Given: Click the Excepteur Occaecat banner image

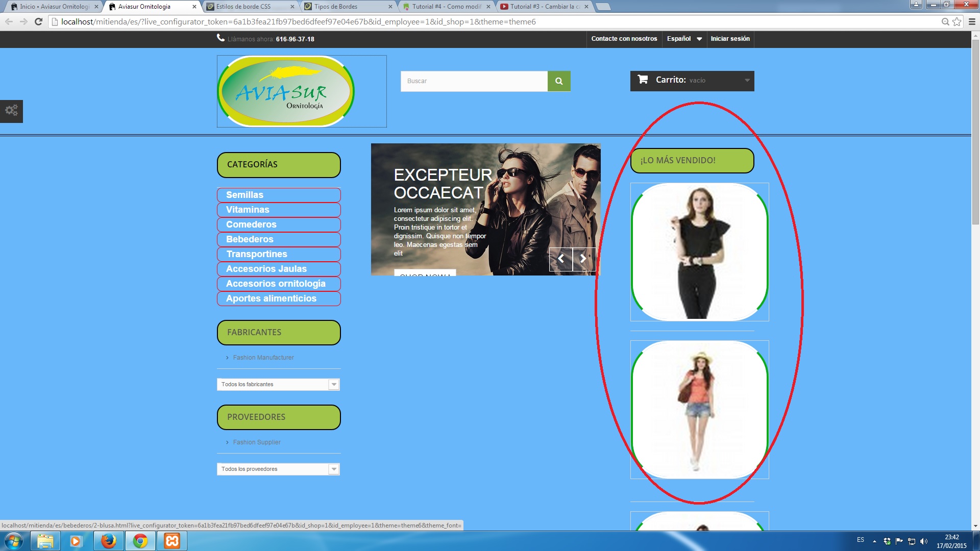Looking at the screenshot, I should (x=485, y=209).
